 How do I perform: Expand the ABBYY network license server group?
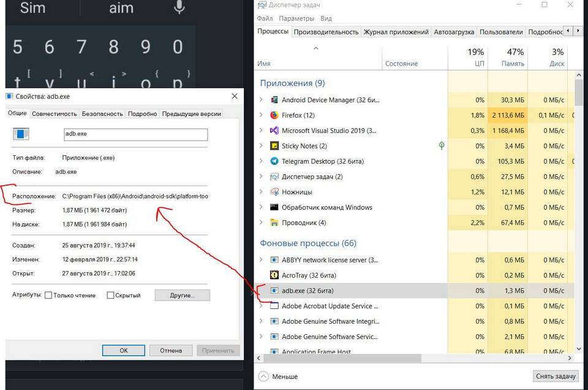click(261, 260)
